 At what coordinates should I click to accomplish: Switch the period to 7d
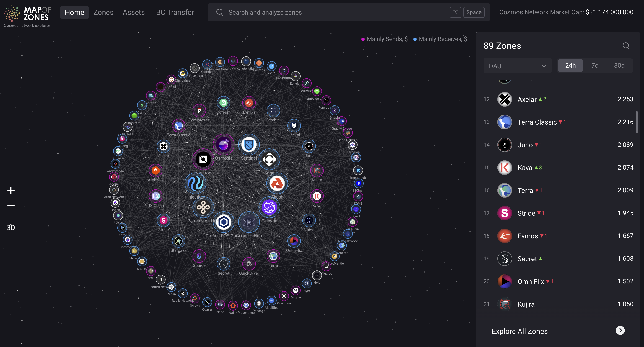(x=595, y=65)
